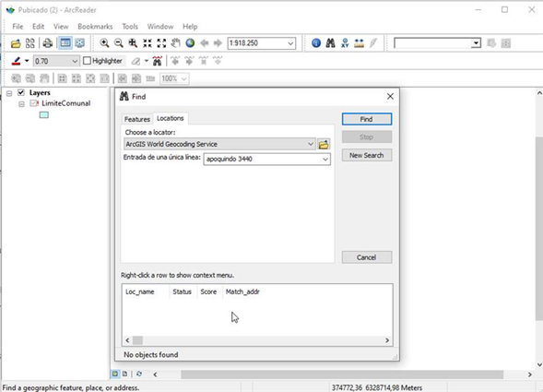
Task: Select the eraser markup tool
Action: tap(136, 62)
